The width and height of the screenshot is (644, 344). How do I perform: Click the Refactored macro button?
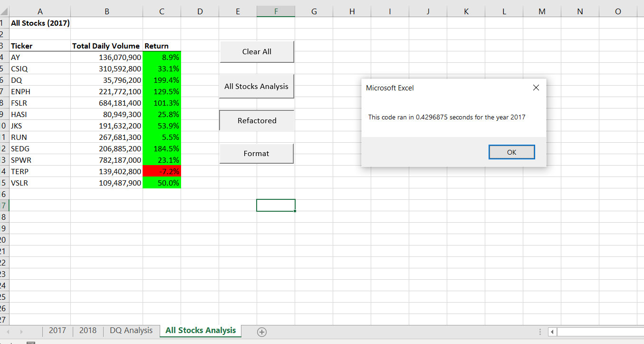[x=257, y=120]
